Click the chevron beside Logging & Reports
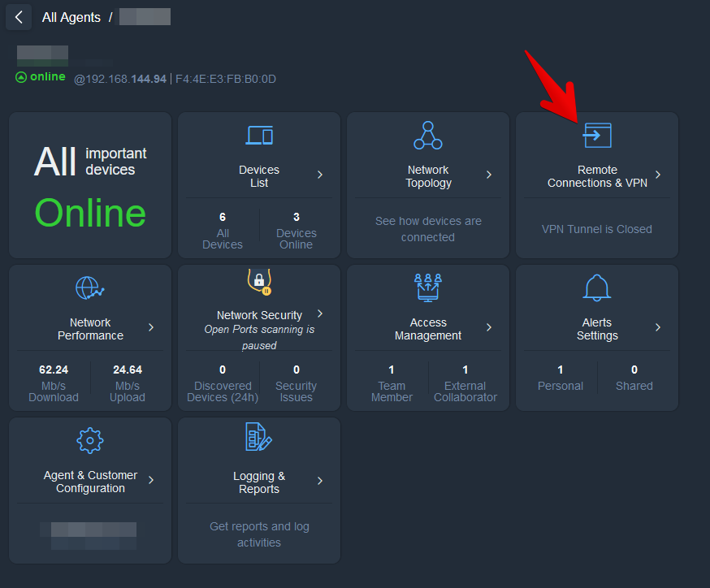710x588 pixels. [320, 481]
